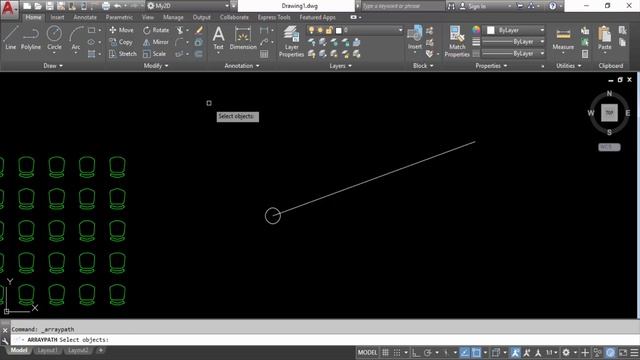
Task: Toggle snap mode in status bar
Action: coord(397,352)
